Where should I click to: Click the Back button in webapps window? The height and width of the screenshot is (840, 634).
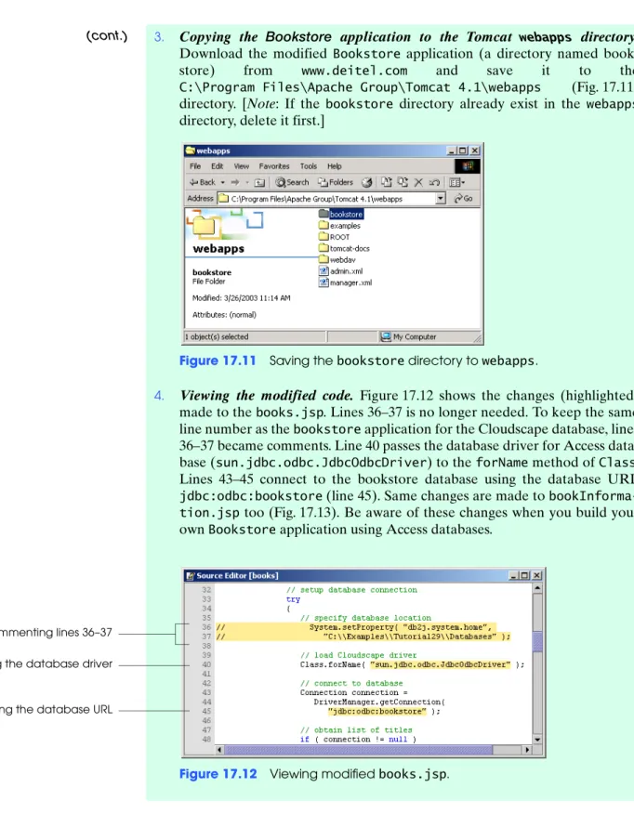tap(202, 183)
